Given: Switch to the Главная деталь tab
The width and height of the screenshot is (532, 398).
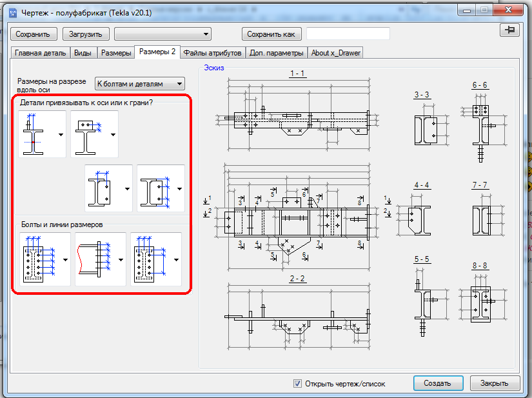Looking at the screenshot, I should tap(41, 53).
